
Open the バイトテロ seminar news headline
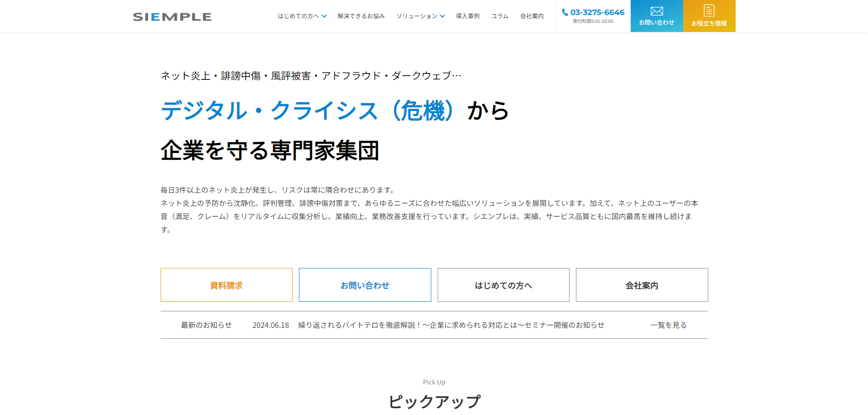451,325
